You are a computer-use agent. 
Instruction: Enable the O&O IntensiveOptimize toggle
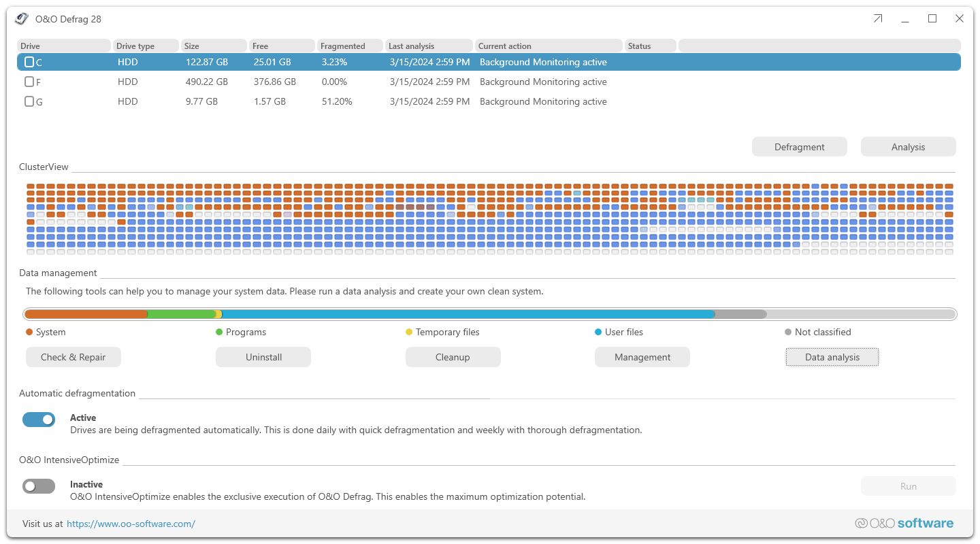pyautogui.click(x=39, y=486)
